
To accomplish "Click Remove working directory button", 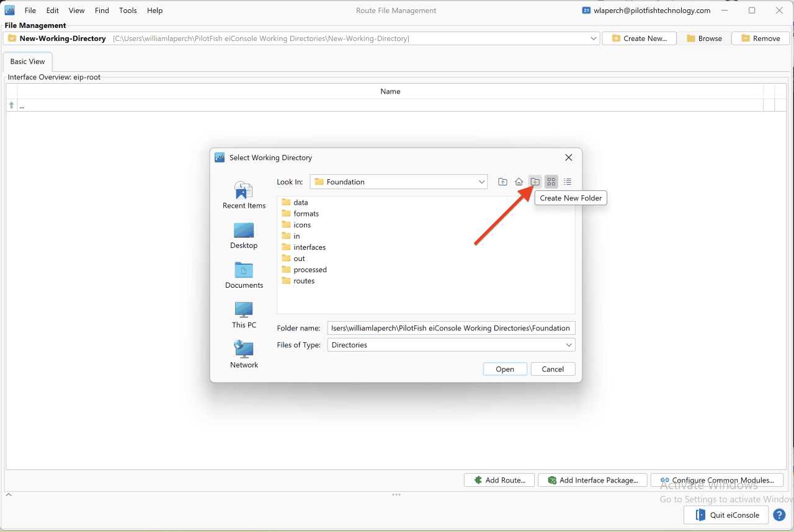I will tap(761, 38).
